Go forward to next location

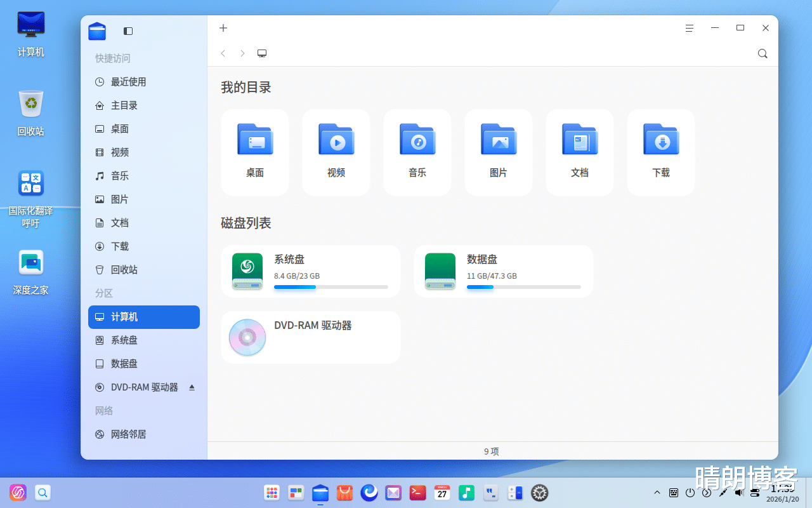[242, 53]
